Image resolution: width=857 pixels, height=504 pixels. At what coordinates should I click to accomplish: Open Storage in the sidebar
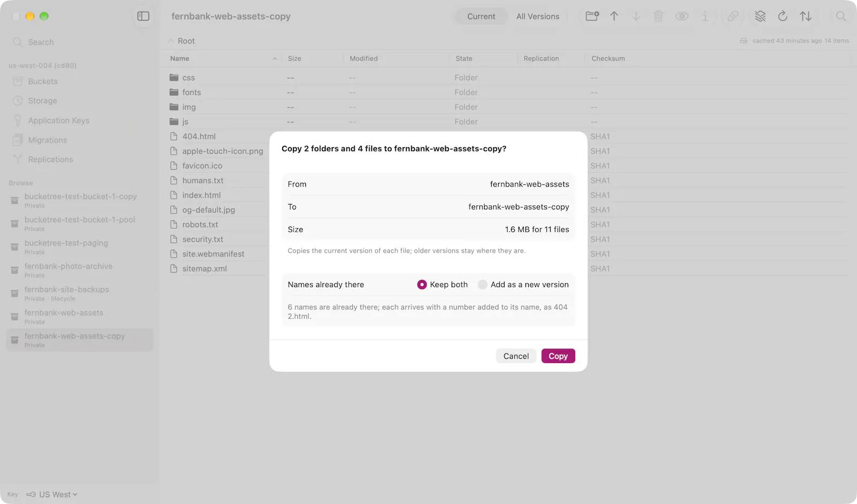(x=80, y=101)
